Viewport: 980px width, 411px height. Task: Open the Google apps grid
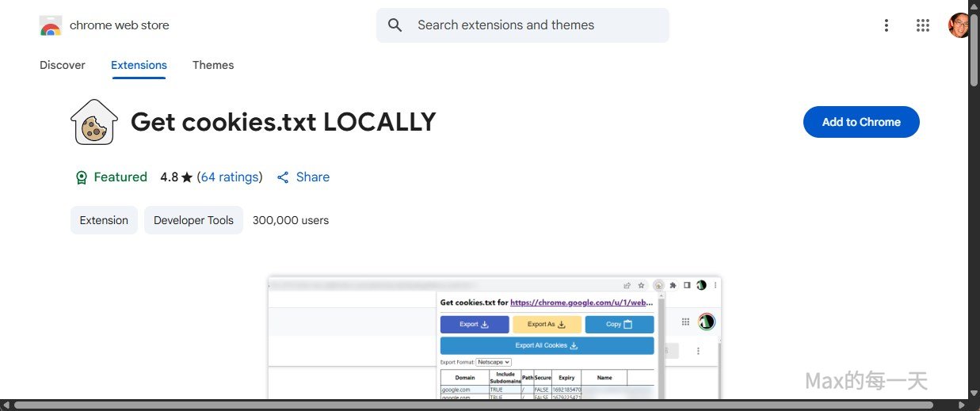[922, 25]
